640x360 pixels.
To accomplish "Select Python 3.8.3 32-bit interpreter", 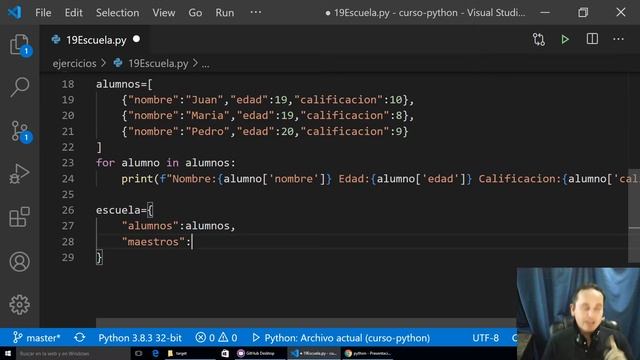I will coord(140,338).
